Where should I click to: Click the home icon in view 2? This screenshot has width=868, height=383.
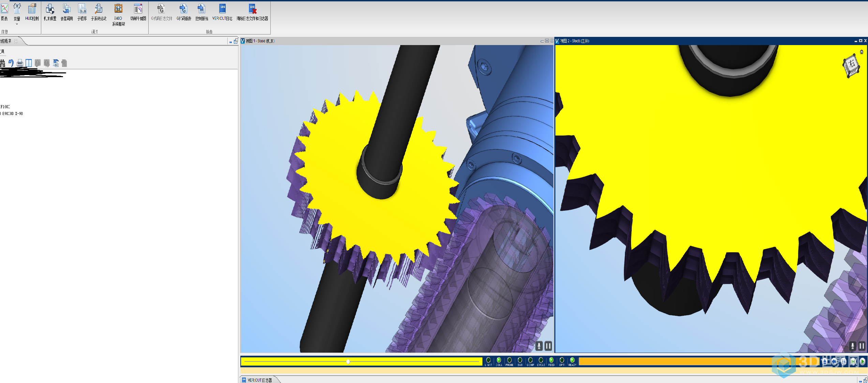tap(862, 52)
